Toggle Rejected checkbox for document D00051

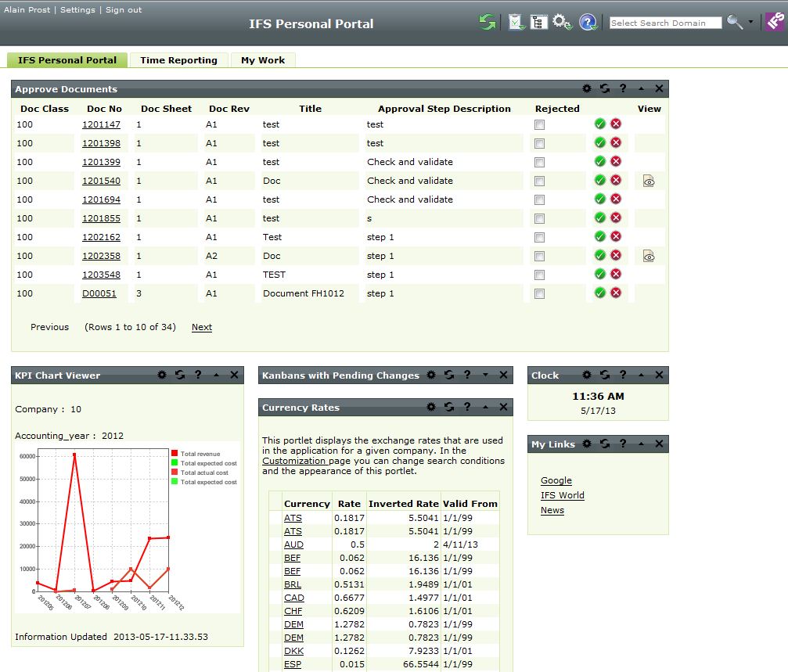(539, 293)
